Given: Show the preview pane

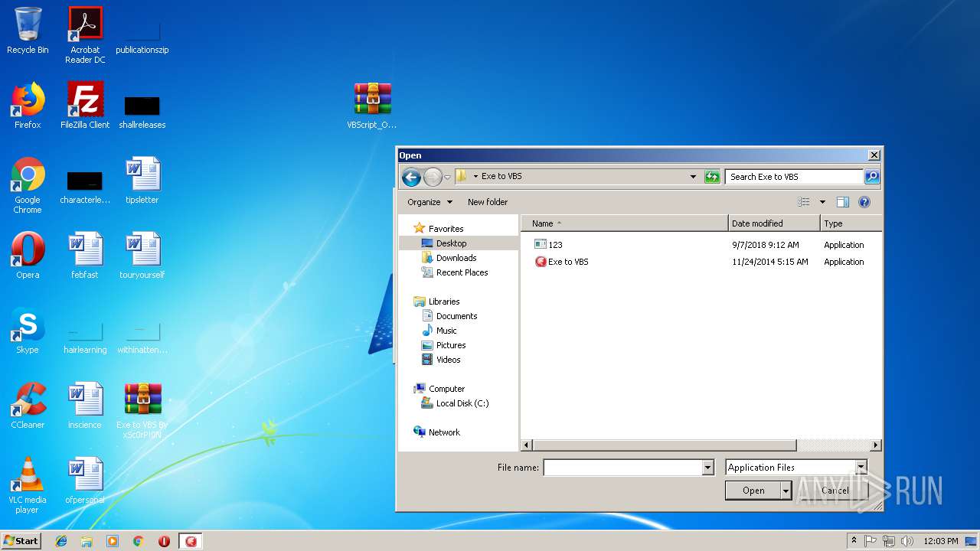Looking at the screenshot, I should [x=843, y=202].
